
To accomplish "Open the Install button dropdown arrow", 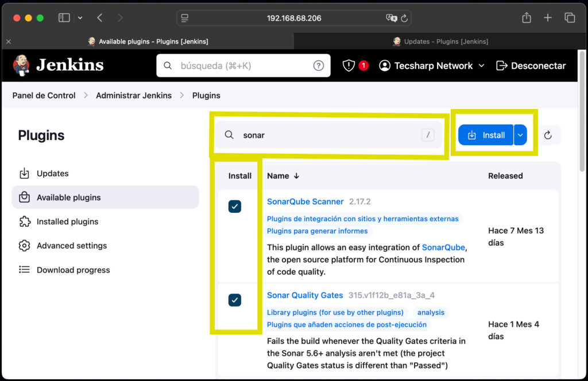I will (x=520, y=135).
